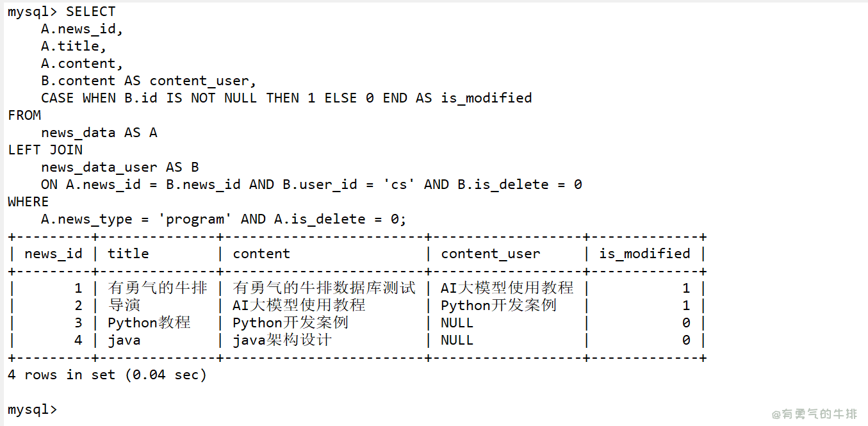Screen dimensions: 868x426
Task: Click the 有勇气的牛排数据库测试 content cell
Action: (x=323, y=288)
